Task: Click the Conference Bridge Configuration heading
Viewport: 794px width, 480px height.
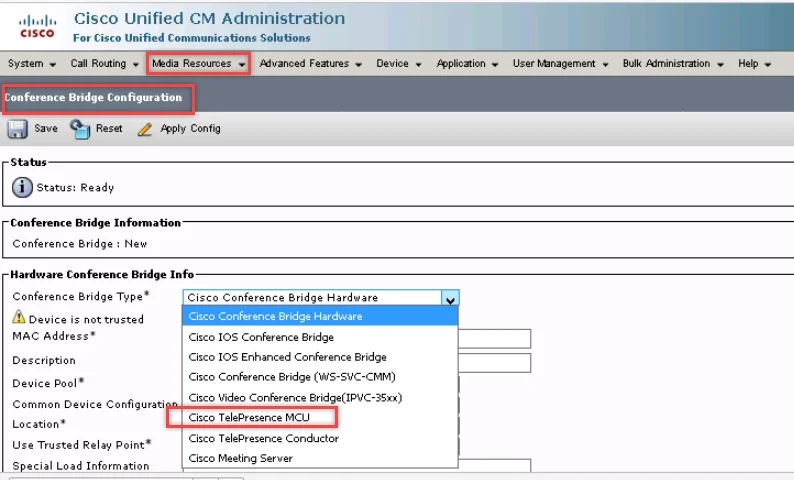Action: (x=93, y=97)
